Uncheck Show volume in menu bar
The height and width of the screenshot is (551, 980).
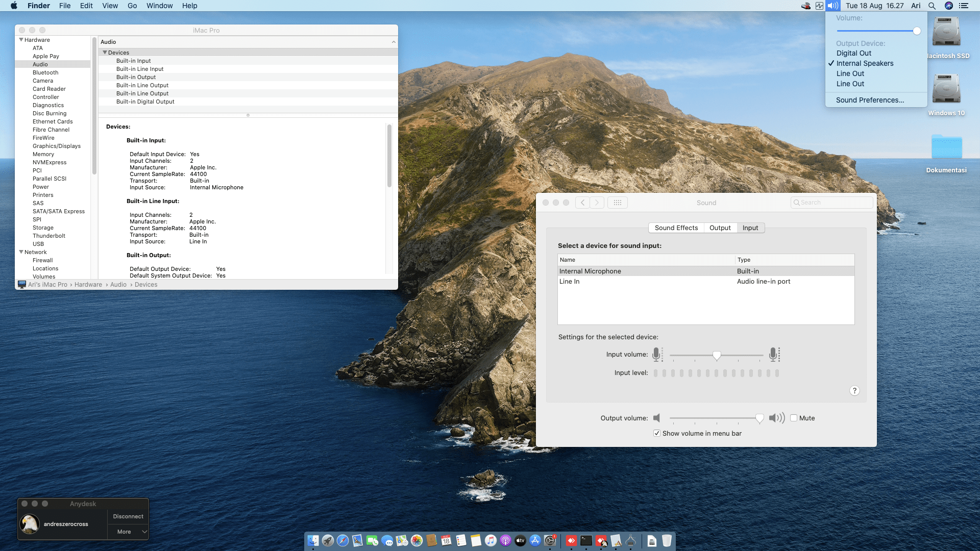(657, 433)
